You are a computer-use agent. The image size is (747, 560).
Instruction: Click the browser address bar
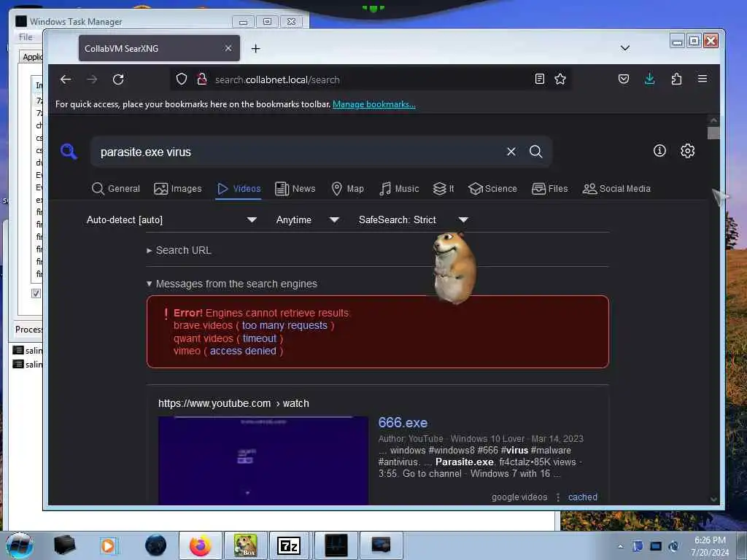tap(371, 79)
